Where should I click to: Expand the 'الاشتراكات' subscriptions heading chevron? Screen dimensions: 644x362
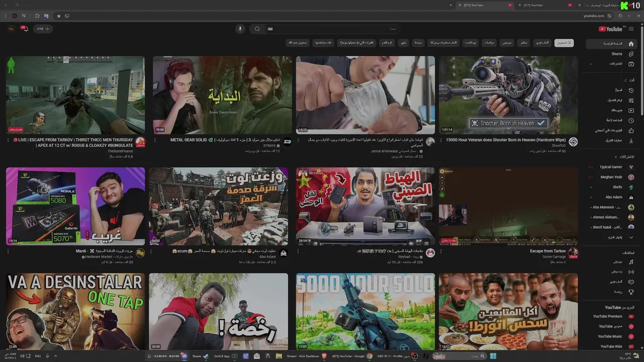[617, 157]
